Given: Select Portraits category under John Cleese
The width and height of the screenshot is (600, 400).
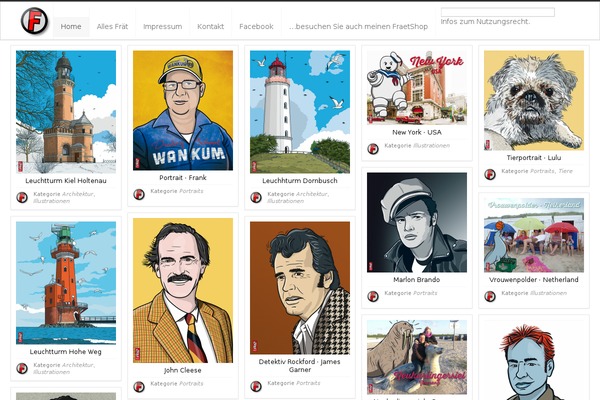Looking at the screenshot, I should pyautogui.click(x=191, y=384).
